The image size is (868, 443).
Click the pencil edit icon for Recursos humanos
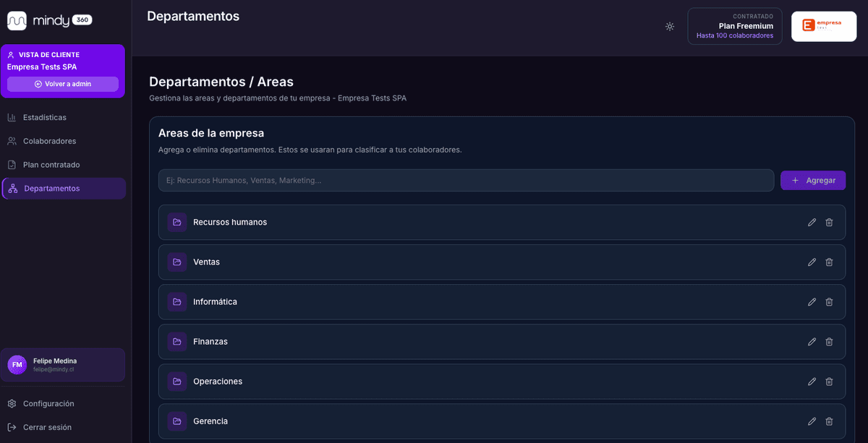812,223
